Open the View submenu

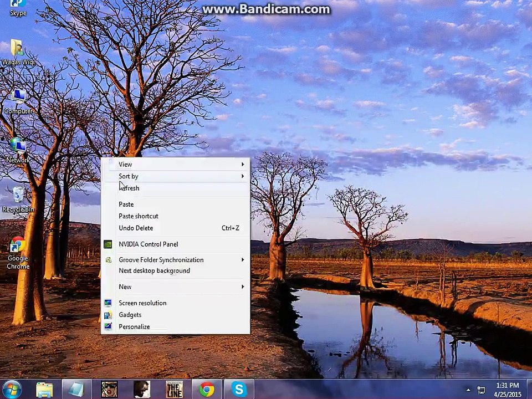click(x=176, y=164)
